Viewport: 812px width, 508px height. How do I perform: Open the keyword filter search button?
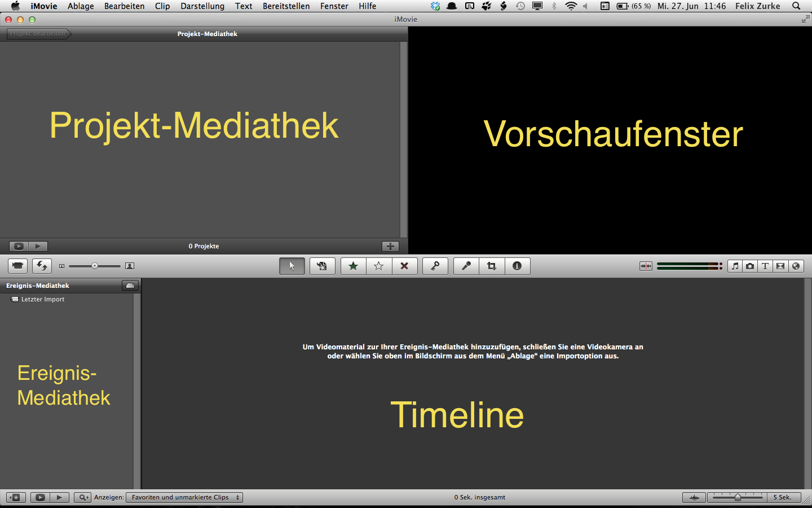tap(82, 497)
